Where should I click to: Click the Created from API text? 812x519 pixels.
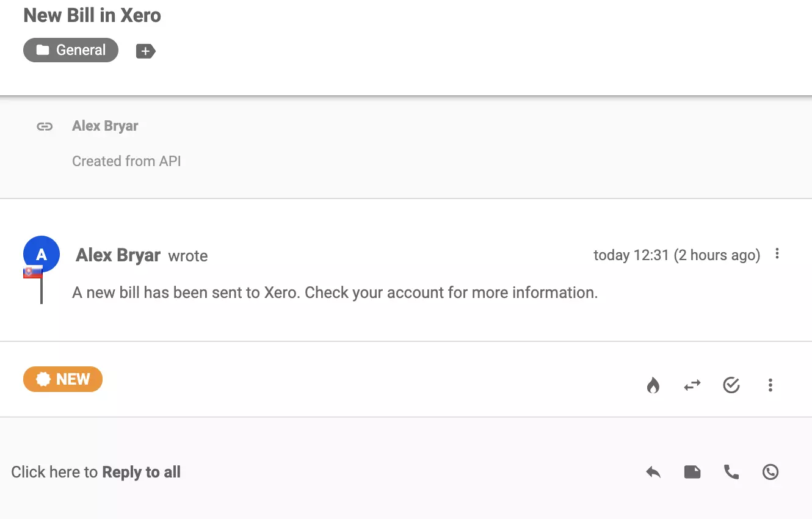coord(126,161)
